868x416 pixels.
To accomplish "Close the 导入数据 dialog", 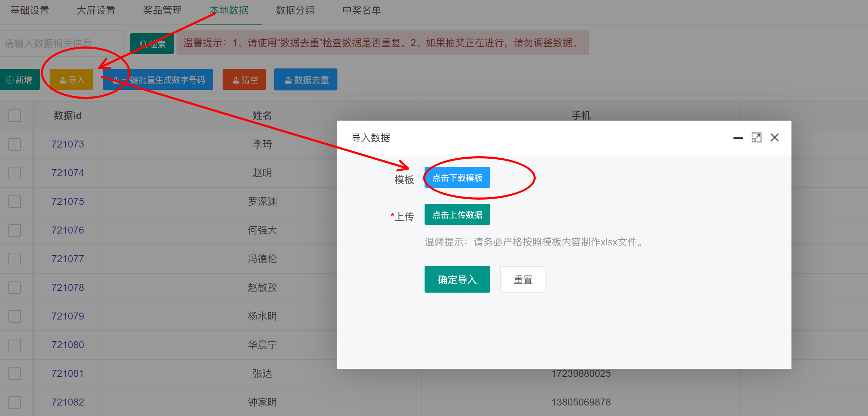I will [775, 138].
